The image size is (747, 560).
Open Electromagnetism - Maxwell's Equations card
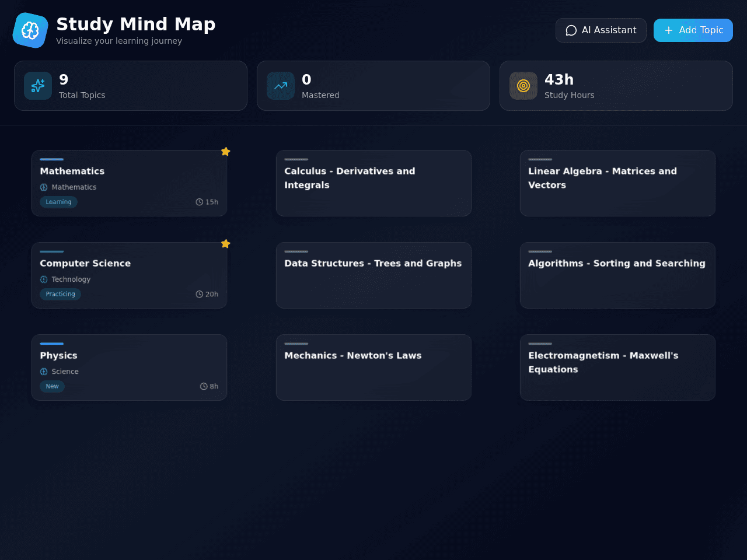[617, 367]
